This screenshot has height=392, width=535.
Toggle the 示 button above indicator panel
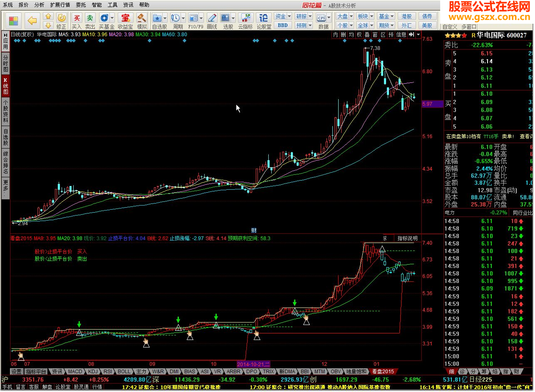(x=385, y=238)
